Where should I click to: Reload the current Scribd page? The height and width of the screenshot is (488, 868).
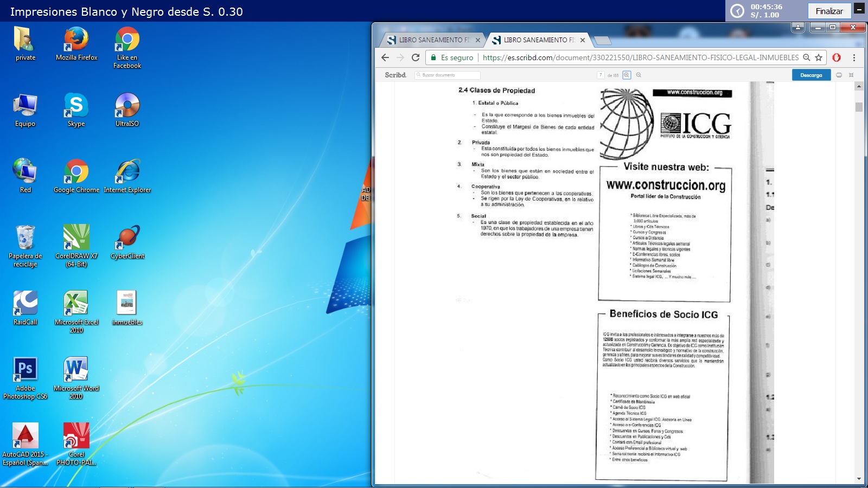[416, 57]
